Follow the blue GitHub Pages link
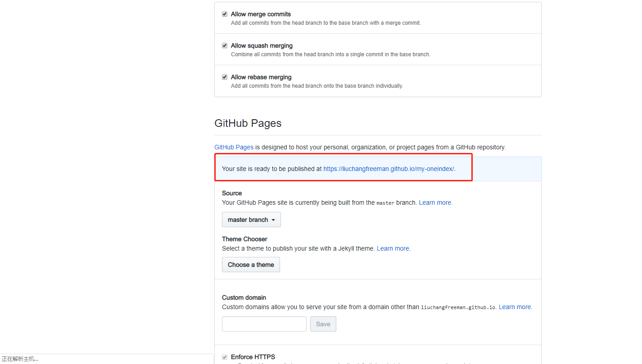This screenshot has width=642, height=364. pyautogui.click(x=234, y=147)
